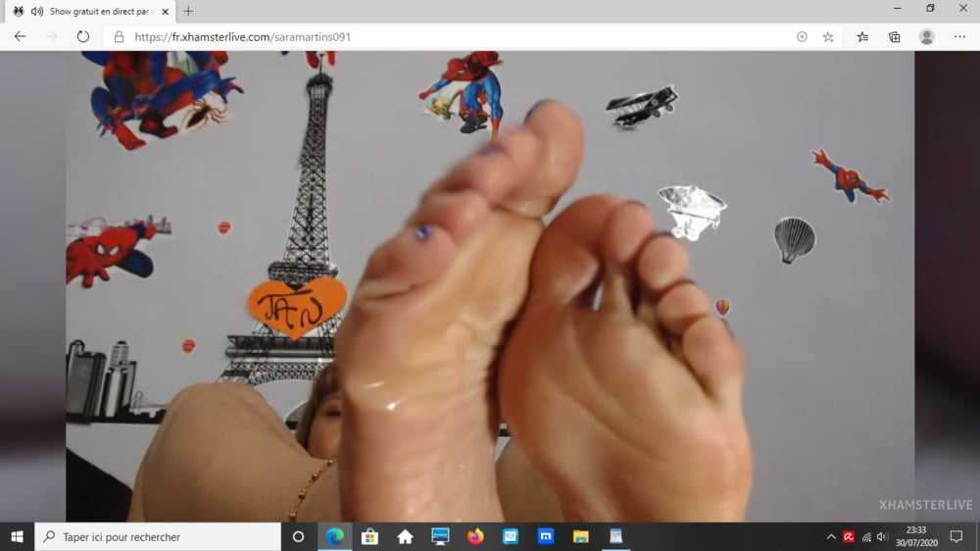Viewport: 980px width, 551px height.
Task: Click the zoom-in plus icon in the address bar
Action: click(x=802, y=37)
